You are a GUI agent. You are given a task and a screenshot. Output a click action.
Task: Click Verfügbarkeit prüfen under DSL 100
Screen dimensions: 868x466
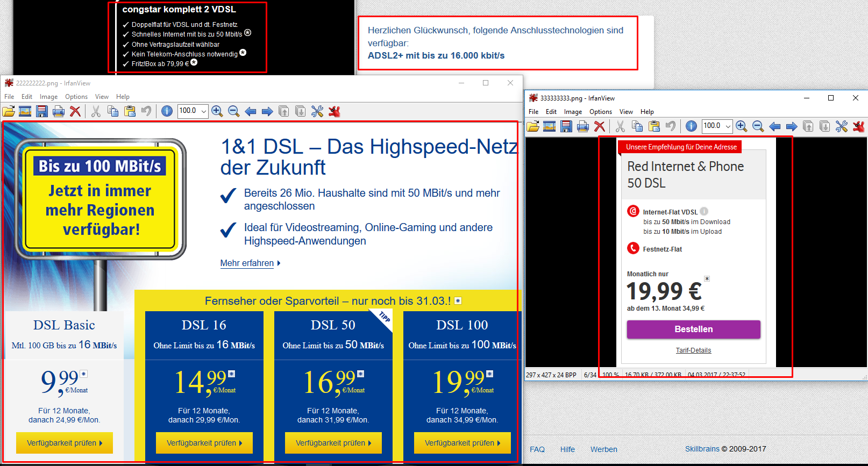pos(463,443)
